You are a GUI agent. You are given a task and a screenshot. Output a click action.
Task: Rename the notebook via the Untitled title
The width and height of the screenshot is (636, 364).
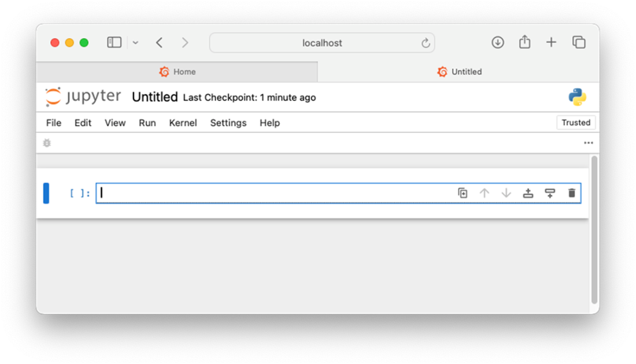(x=154, y=97)
